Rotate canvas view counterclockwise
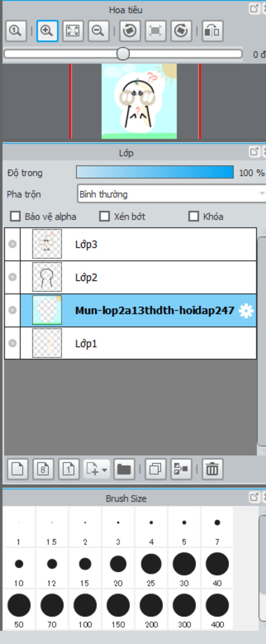Viewport: 266px width, 644px height. [x=130, y=31]
